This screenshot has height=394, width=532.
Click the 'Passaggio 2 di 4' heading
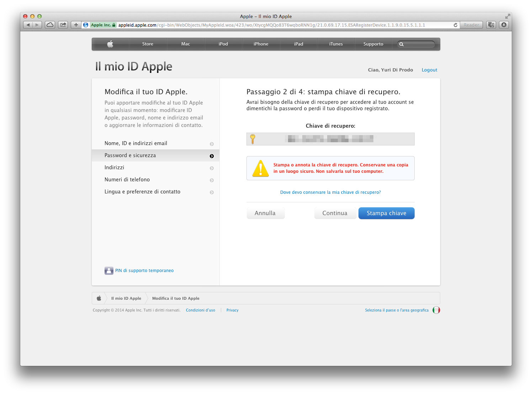(323, 92)
